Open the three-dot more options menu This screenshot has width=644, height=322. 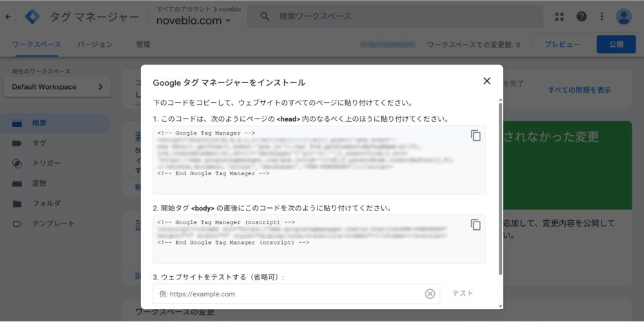coord(601,17)
